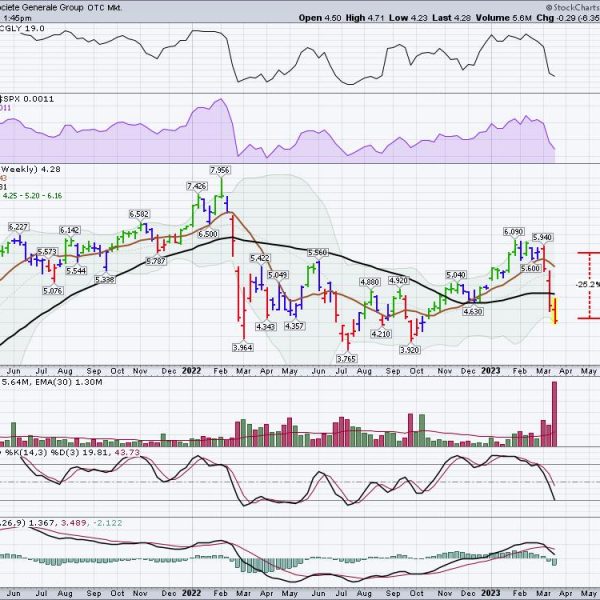Click the yellow-highlighted latest price bar
Image resolution: width=600 pixels, height=600 pixels.
click(555, 310)
